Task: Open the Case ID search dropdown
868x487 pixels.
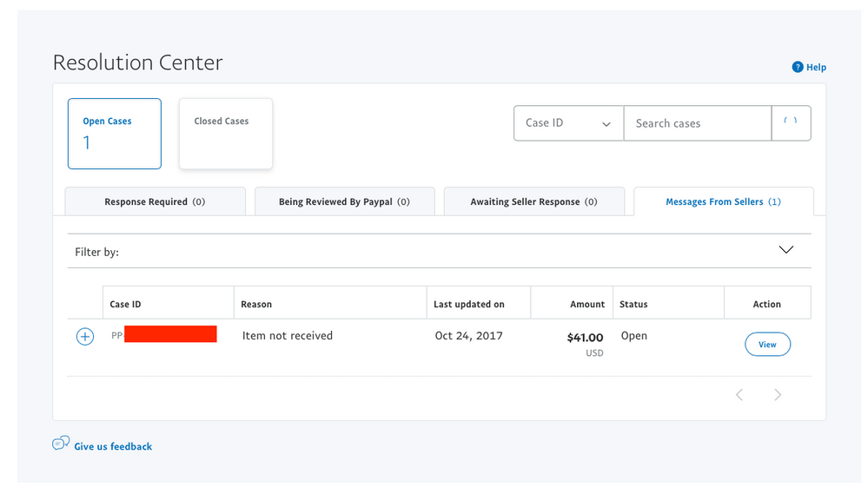Action: [568, 122]
